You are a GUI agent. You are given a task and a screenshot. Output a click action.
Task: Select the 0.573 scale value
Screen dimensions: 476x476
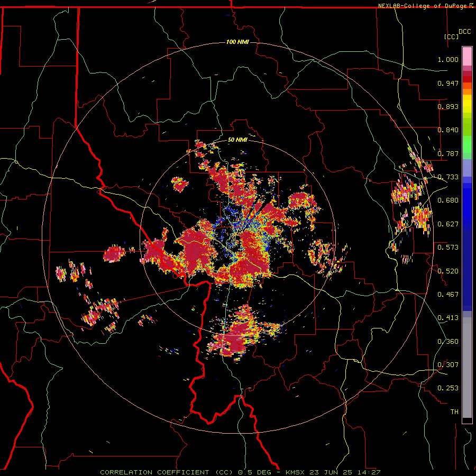click(x=448, y=248)
